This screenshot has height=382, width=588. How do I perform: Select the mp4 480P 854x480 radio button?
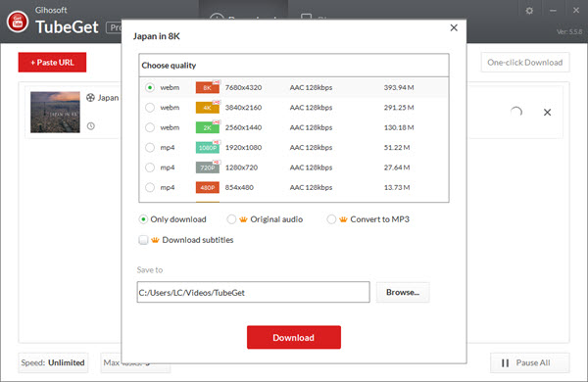coord(150,187)
